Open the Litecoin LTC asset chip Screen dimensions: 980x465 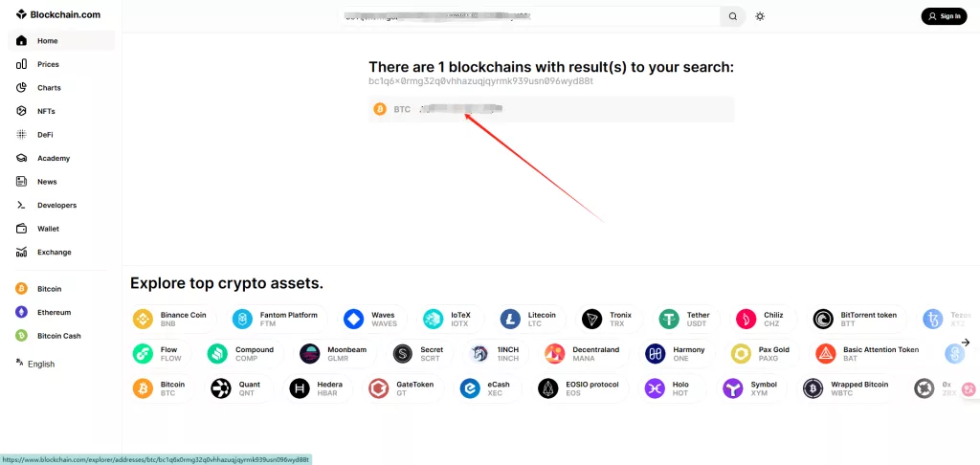(x=528, y=319)
